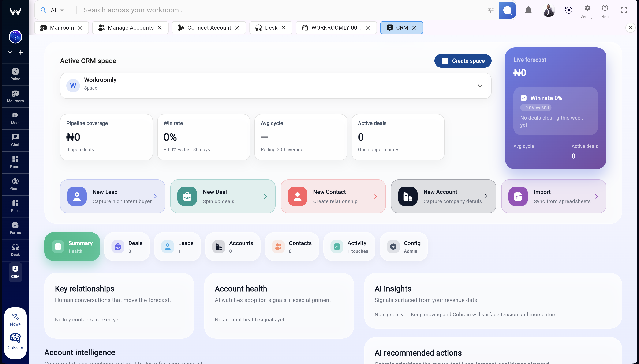Open Meet from the sidebar
The image size is (639, 364).
15,118
